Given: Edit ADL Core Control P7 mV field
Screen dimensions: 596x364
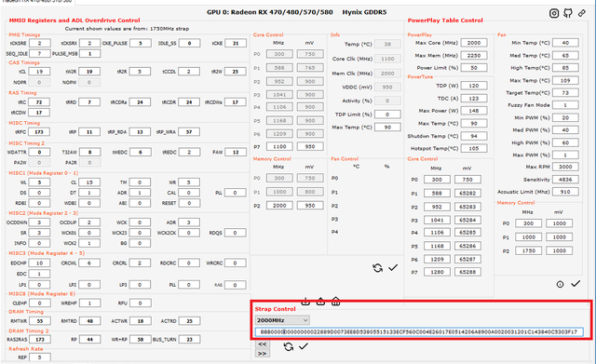Looking at the screenshot, I should [x=310, y=146].
